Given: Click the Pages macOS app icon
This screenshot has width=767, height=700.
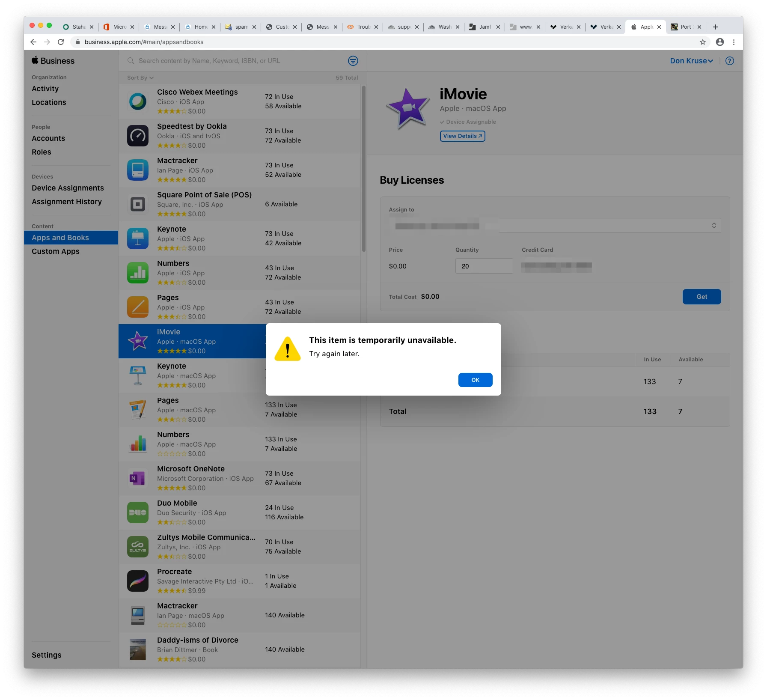Looking at the screenshot, I should point(138,410).
